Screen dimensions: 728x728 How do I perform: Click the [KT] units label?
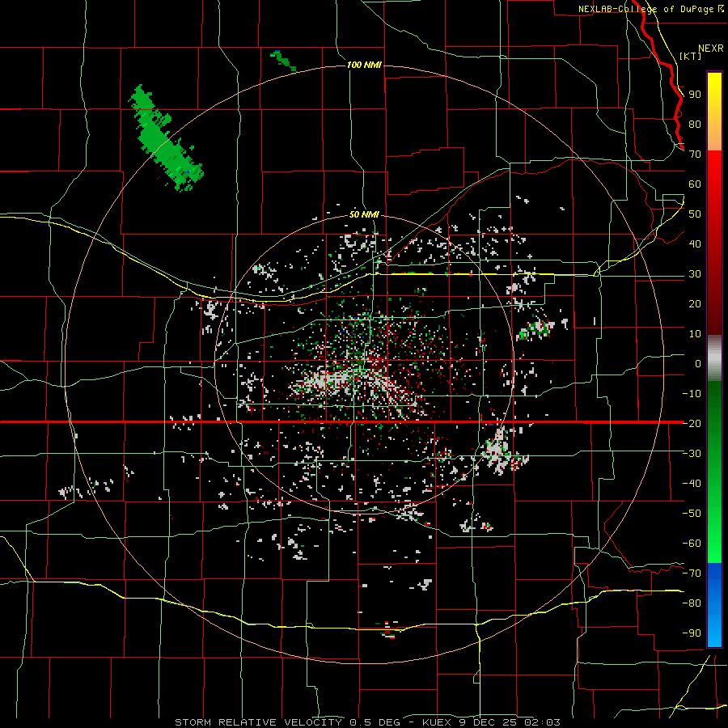click(x=691, y=56)
